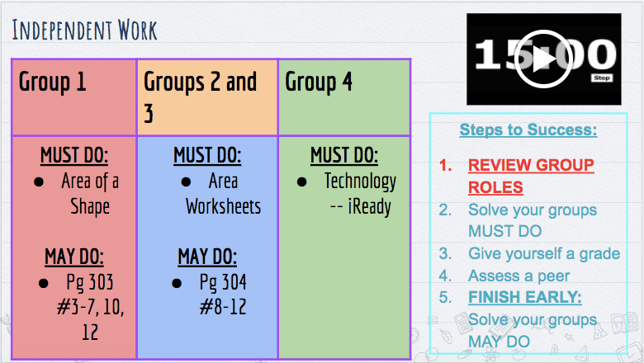The image size is (644, 363).
Task: Click the MAY DO heading under Group 1
Action: point(74,257)
